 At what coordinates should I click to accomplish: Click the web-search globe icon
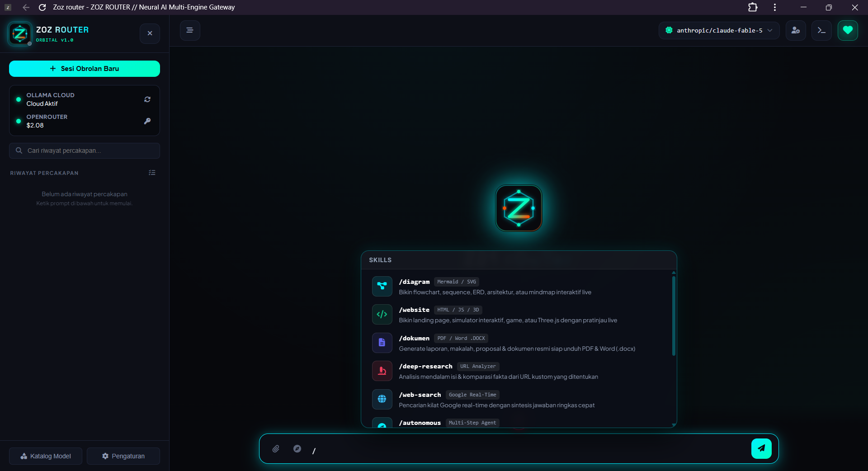(382, 399)
